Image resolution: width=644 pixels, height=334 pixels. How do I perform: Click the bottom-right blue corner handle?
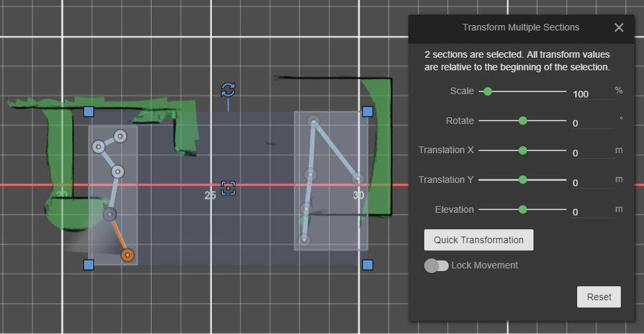click(367, 264)
